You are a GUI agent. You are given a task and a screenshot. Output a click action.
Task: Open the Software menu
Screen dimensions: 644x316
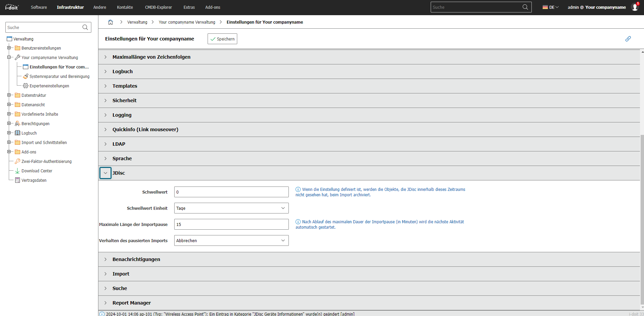coord(39,7)
